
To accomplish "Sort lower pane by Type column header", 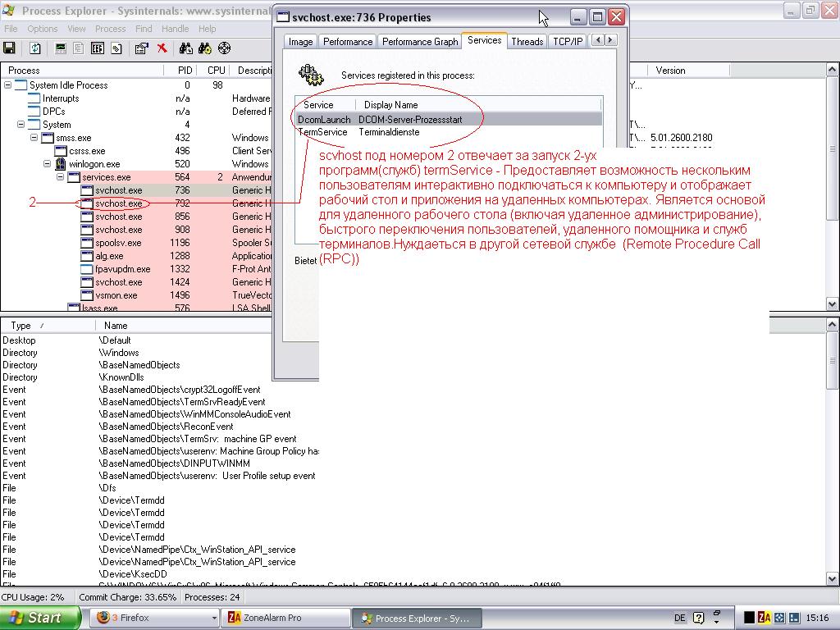I will point(48,325).
